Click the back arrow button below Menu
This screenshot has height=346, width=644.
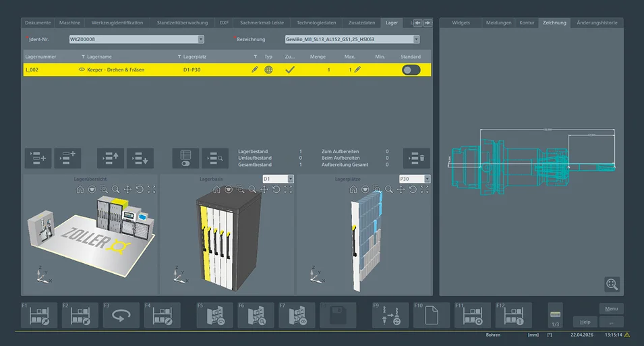tap(611, 322)
